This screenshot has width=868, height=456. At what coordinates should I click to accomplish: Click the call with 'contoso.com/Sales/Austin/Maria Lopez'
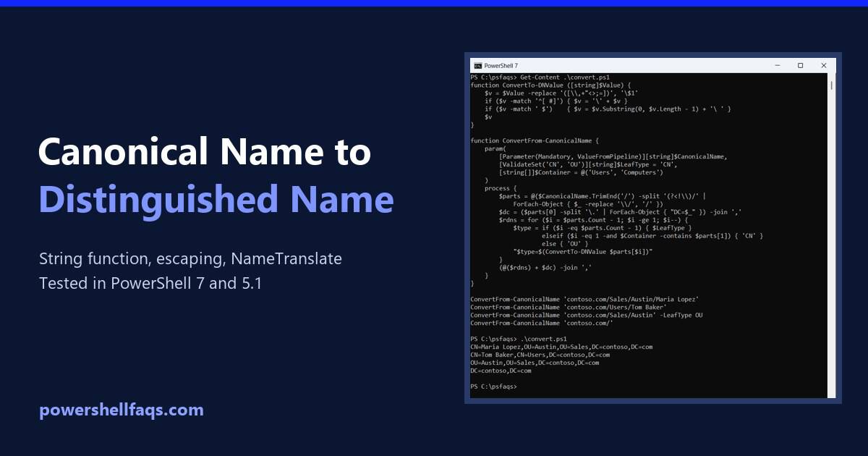tap(584, 300)
